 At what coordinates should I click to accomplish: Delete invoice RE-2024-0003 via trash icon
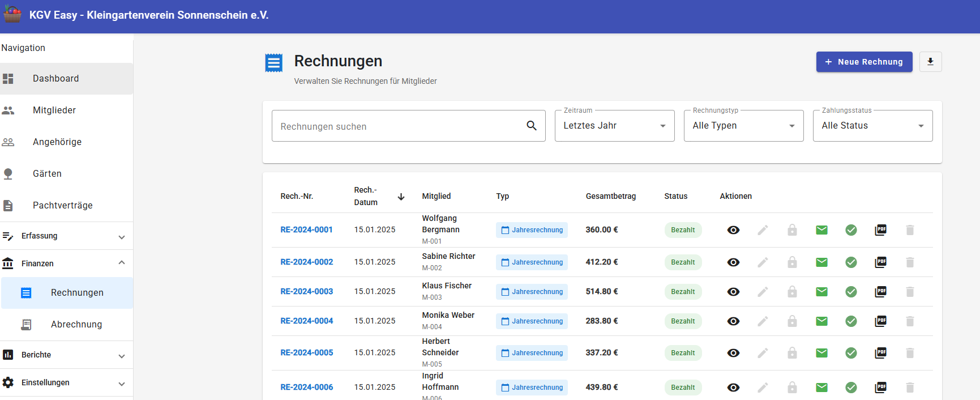[910, 292]
